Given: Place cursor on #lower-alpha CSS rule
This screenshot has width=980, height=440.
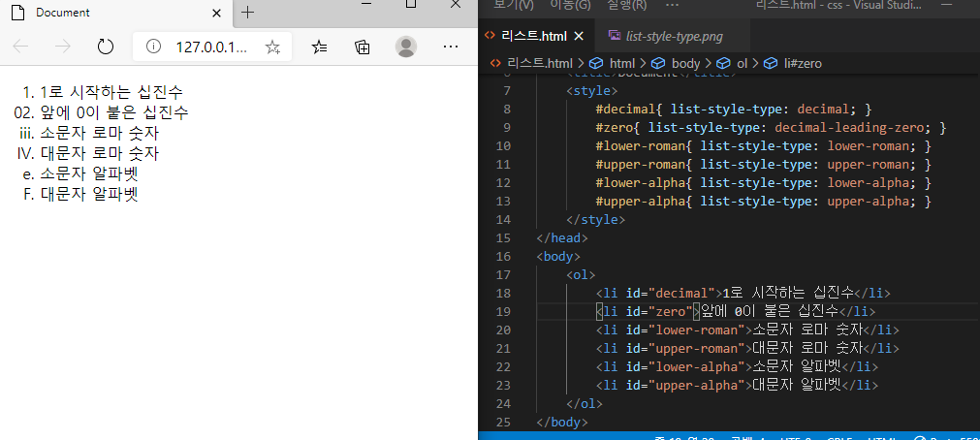Looking at the screenshot, I should click(763, 182).
